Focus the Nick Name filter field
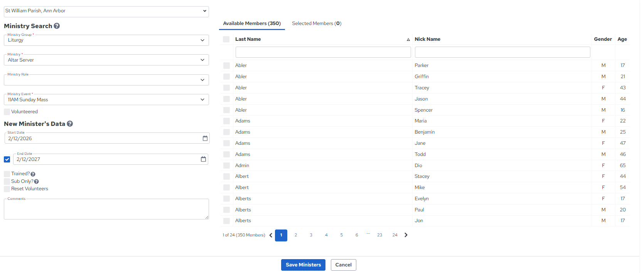 [x=502, y=52]
